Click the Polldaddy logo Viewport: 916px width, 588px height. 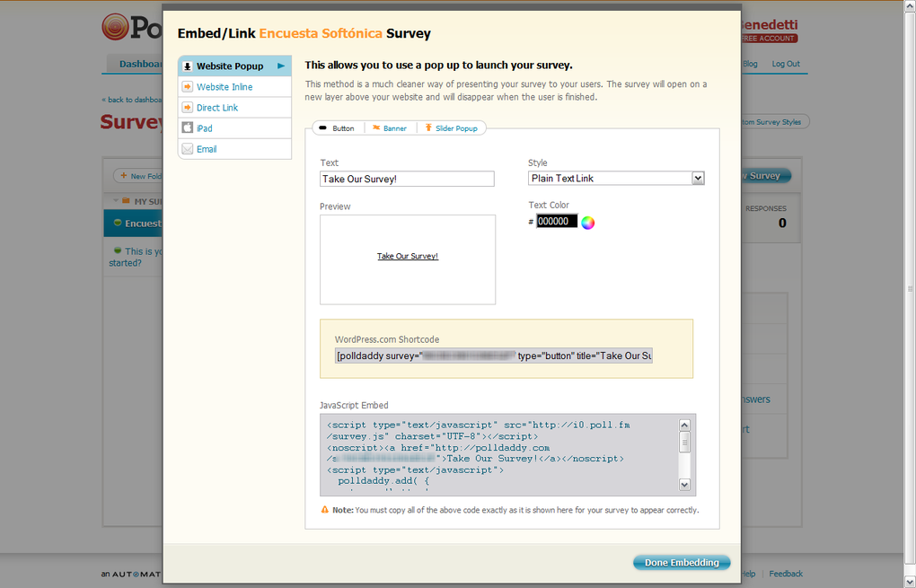(x=117, y=27)
